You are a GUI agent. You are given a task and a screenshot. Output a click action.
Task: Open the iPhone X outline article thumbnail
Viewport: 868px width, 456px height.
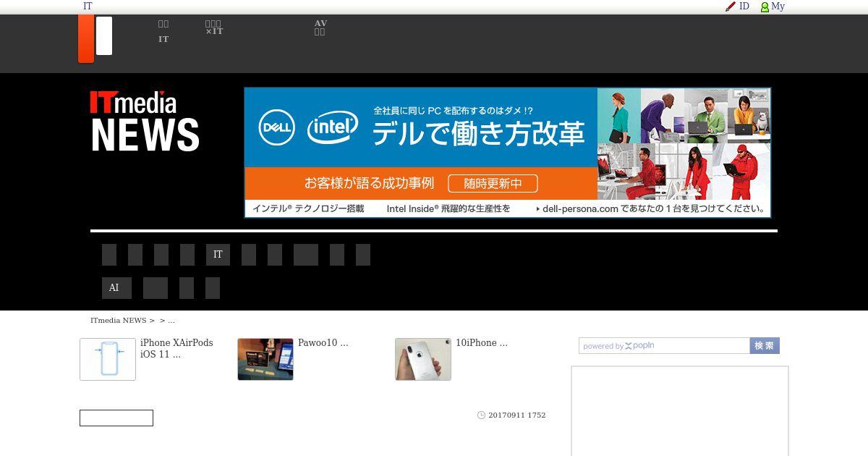(108, 359)
